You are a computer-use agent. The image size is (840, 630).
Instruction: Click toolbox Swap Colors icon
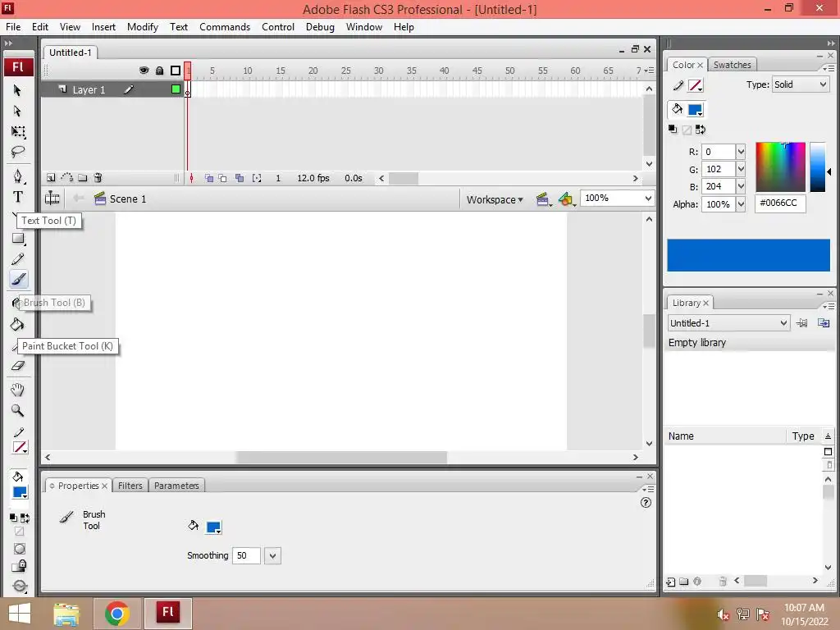[25, 518]
